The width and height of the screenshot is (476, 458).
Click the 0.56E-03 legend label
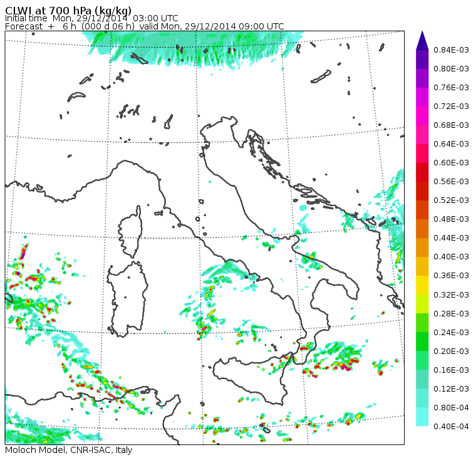click(x=451, y=182)
